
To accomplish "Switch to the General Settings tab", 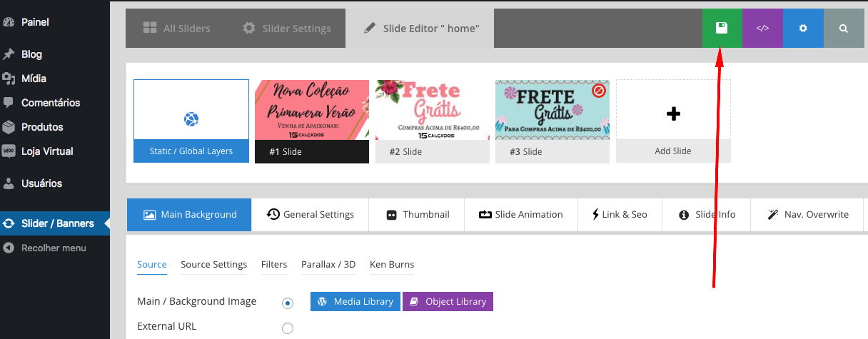I will (311, 215).
